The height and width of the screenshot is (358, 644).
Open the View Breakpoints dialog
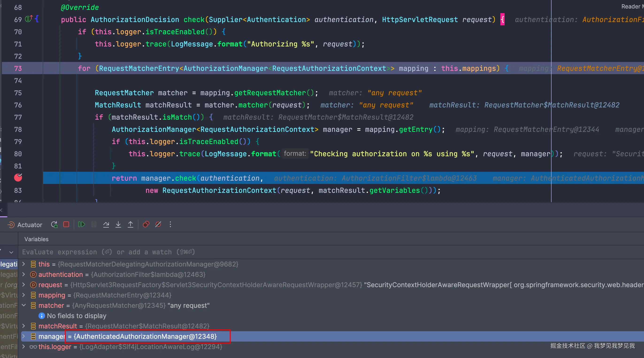coord(146,224)
